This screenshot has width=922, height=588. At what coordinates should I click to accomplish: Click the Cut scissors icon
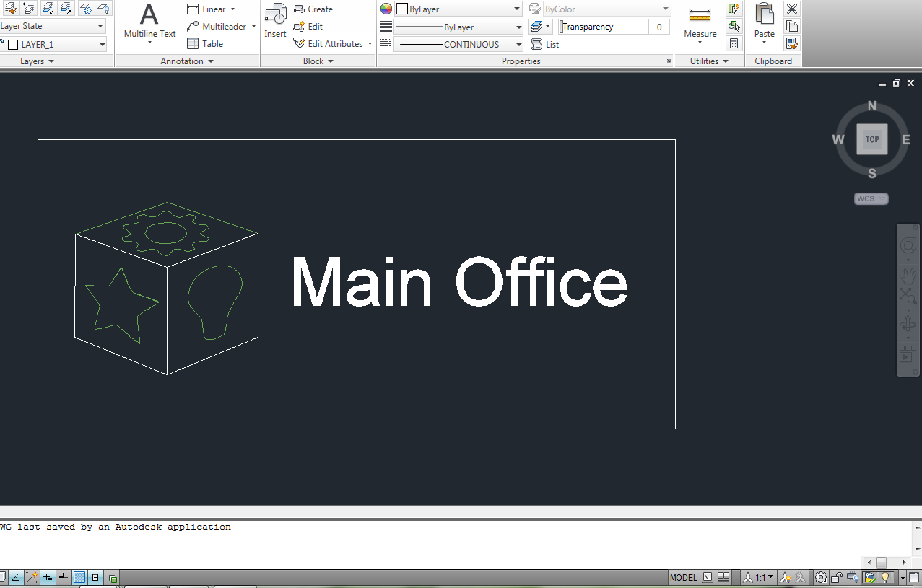(792, 9)
